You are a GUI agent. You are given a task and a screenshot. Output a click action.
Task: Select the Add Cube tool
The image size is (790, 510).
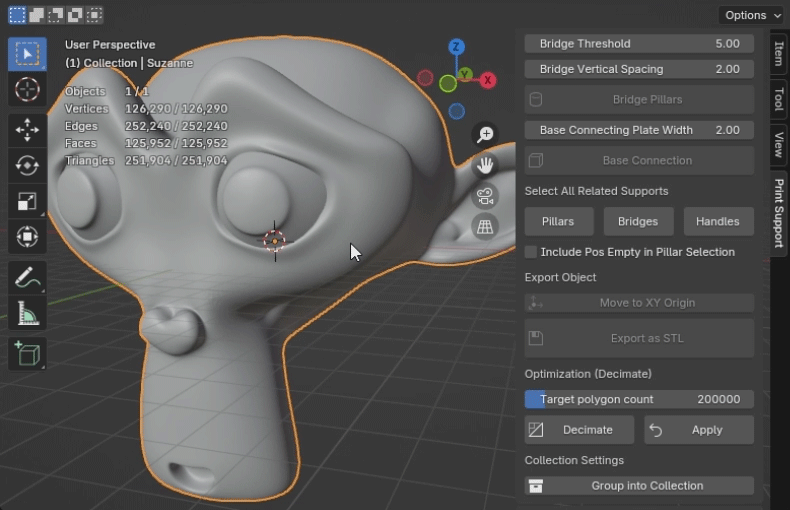pyautogui.click(x=27, y=354)
